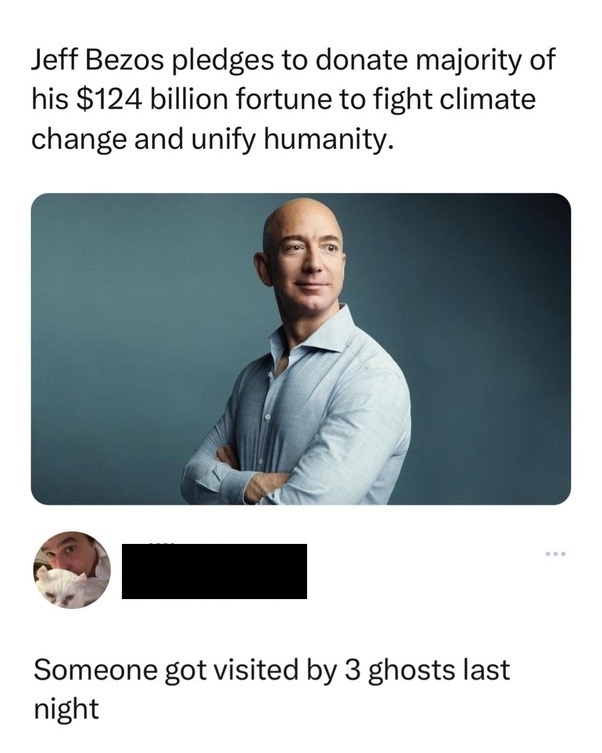Click the name "Jeff Bezos" in the headline
Viewport: 602px width, 753px height.
(x=98, y=60)
